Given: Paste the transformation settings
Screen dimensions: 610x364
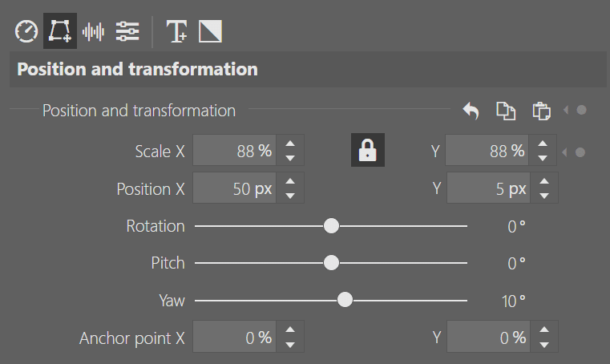Looking at the screenshot, I should point(541,111).
